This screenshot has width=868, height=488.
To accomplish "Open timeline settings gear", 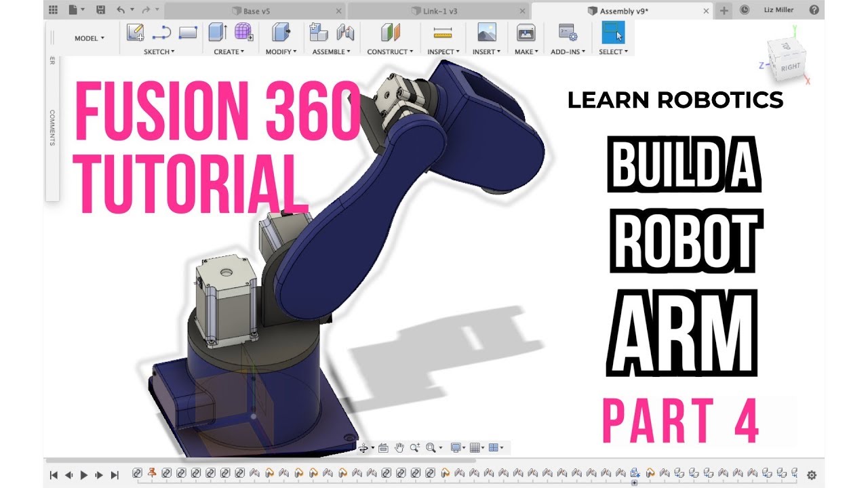I will [812, 475].
